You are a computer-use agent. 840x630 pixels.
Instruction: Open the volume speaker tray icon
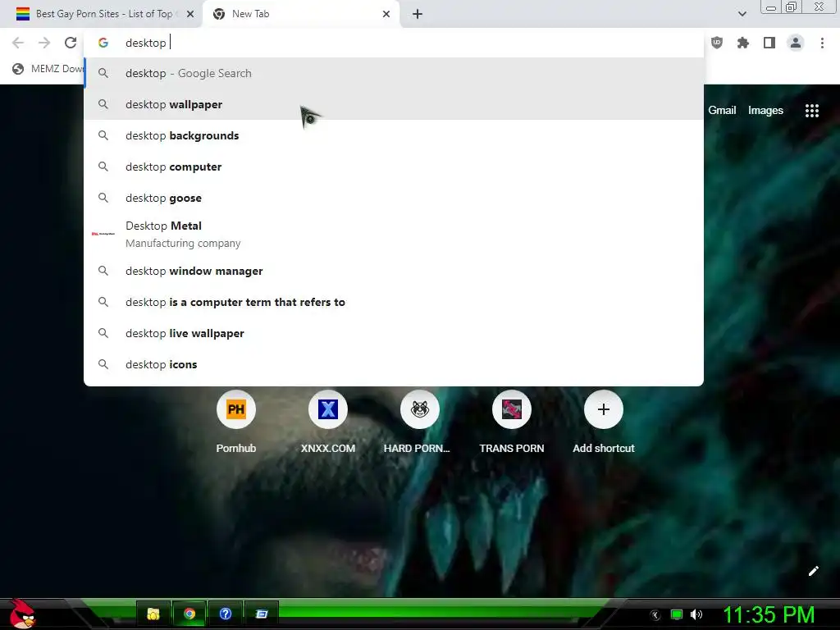pos(696,614)
